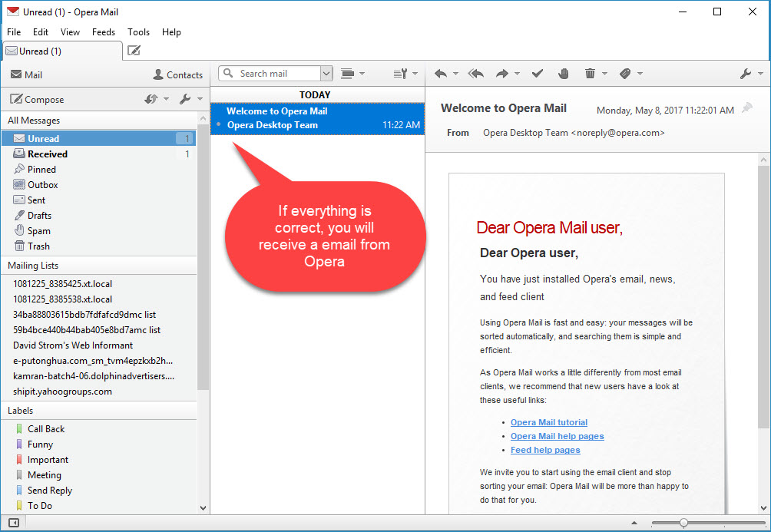Click the zoom slider handle in status bar
Screen dimensions: 771x532
point(683,523)
